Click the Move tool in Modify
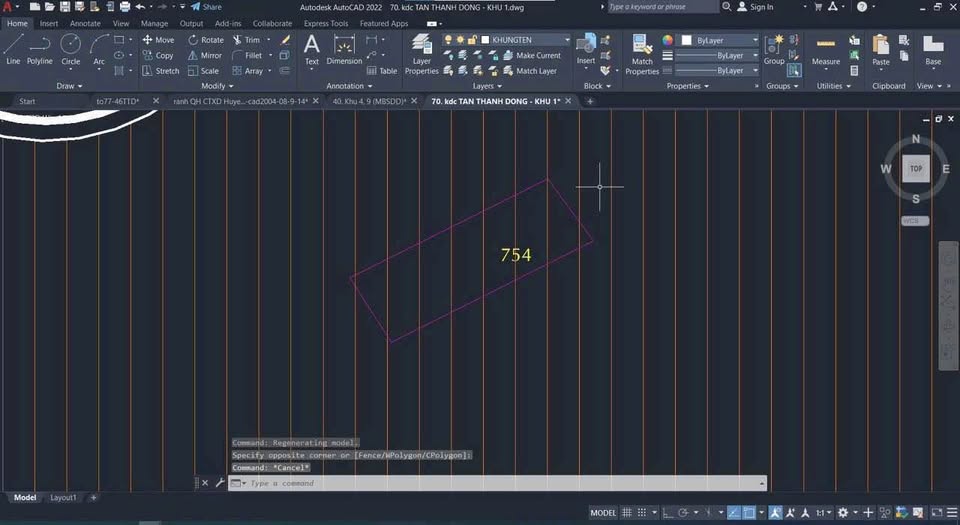This screenshot has height=525, width=960. click(158, 40)
